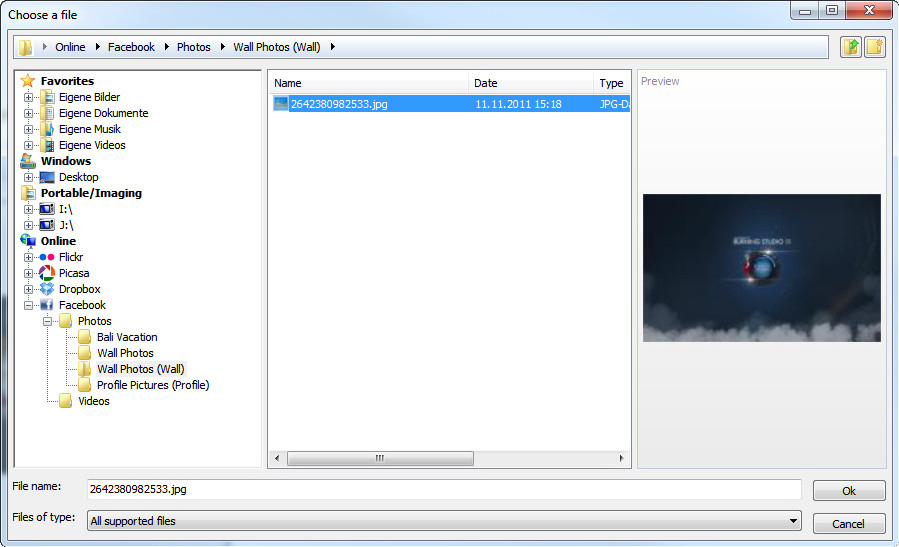This screenshot has height=547, width=899.
Task: Collapse the Facebook tree node
Action: [x=29, y=305]
